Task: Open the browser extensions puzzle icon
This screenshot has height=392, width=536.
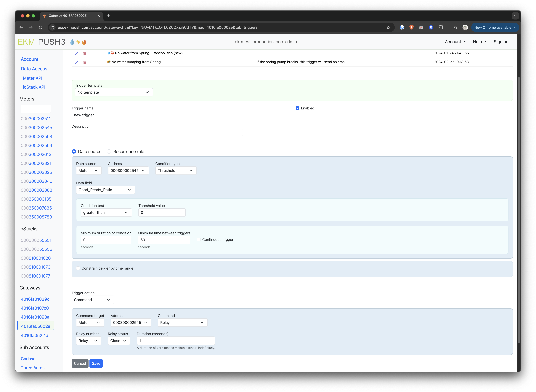Action: tap(441, 27)
